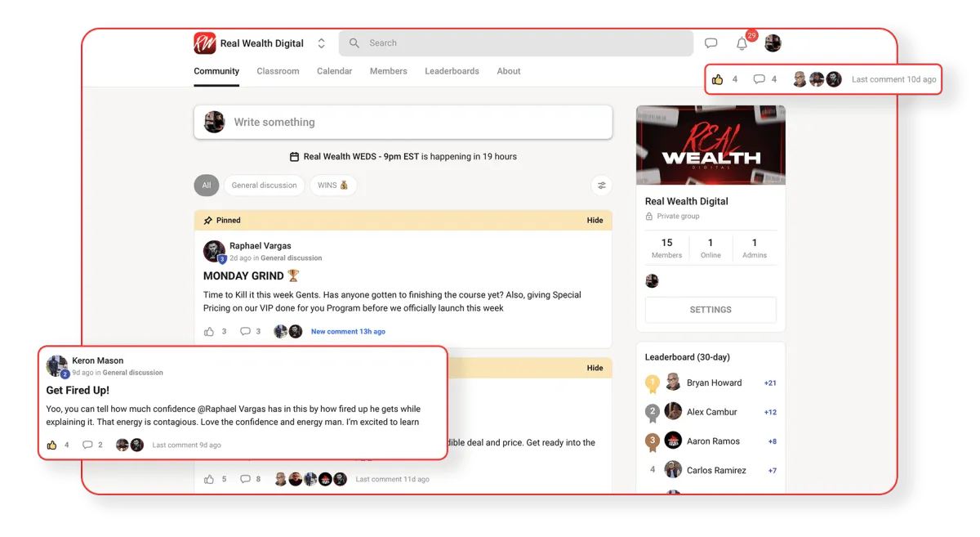Open the Real Wealth banner image
Screen dimensions: 980x537
710,145
